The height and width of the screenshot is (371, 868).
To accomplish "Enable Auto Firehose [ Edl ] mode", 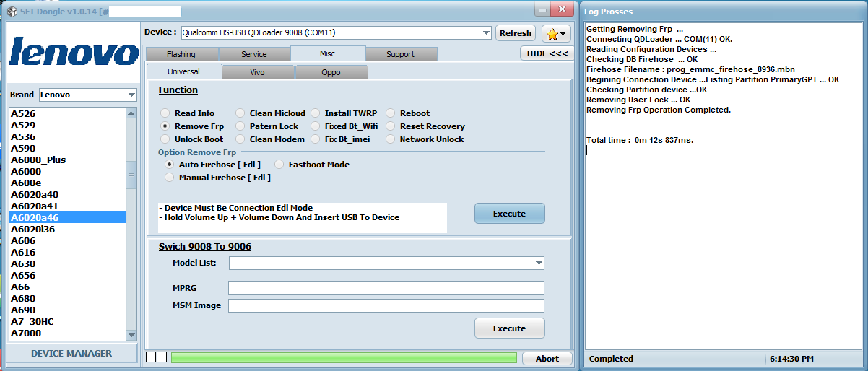I will 170,165.
